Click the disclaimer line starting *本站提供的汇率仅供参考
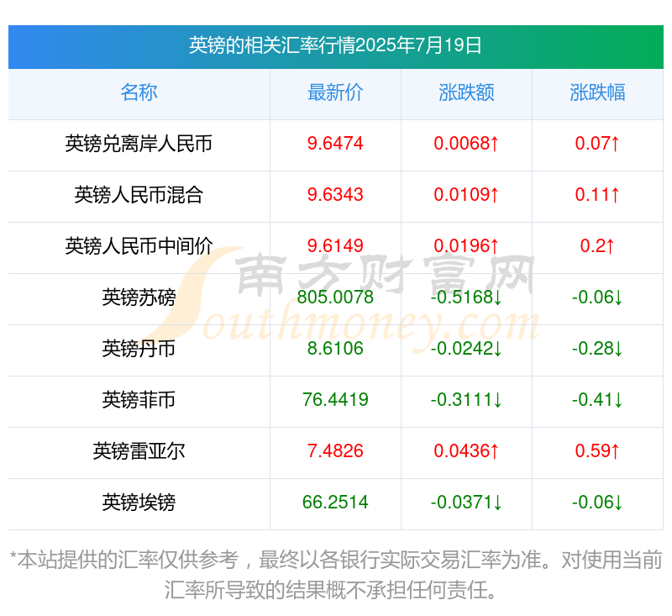Viewport: 672px width, 616px height. (336, 560)
